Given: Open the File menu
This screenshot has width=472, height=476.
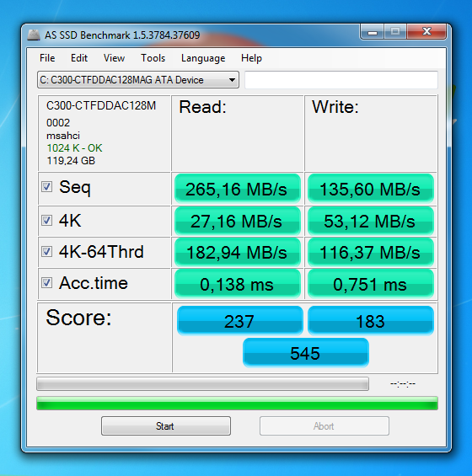Looking at the screenshot, I should [47, 58].
